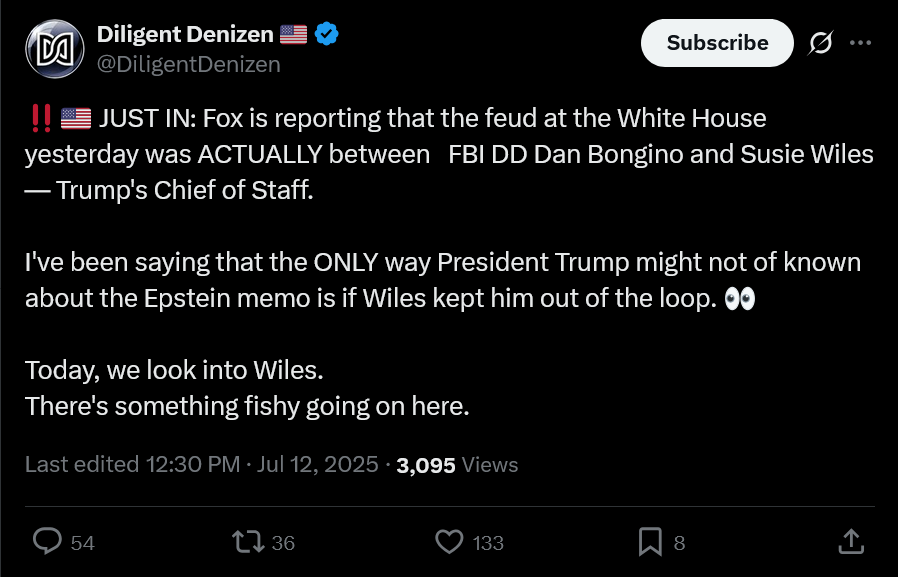
Task: Click the 54 replies count
Action: [x=82, y=543]
